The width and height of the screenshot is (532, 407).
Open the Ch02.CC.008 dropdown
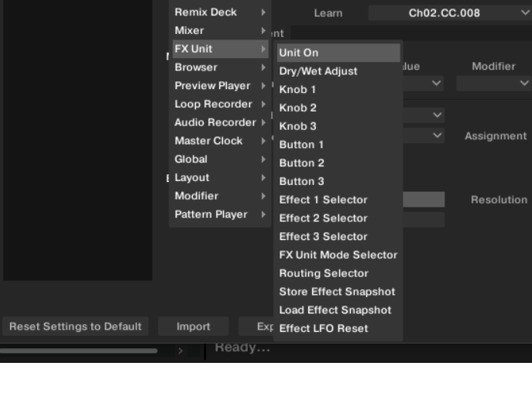pos(450,13)
